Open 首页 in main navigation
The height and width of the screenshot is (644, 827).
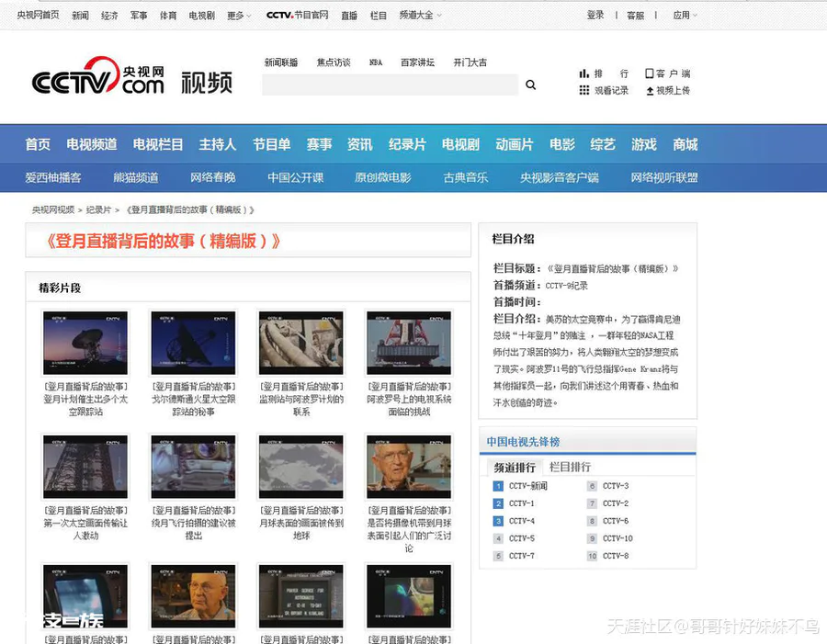(38, 144)
